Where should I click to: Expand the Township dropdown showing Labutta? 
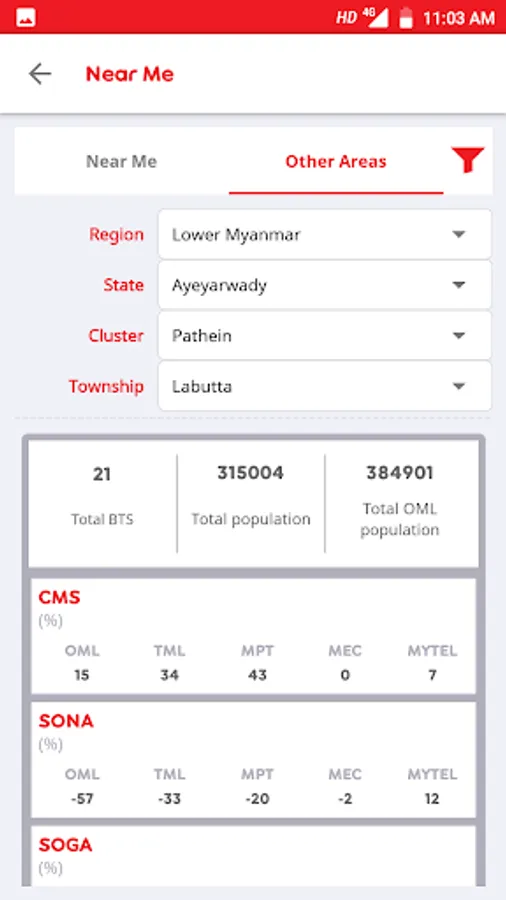325,386
